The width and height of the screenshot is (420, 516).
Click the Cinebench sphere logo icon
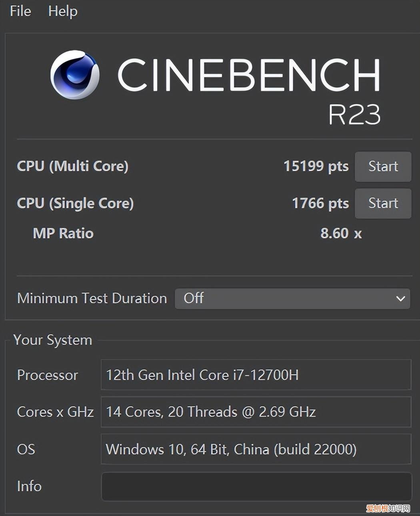pyautogui.click(x=75, y=75)
